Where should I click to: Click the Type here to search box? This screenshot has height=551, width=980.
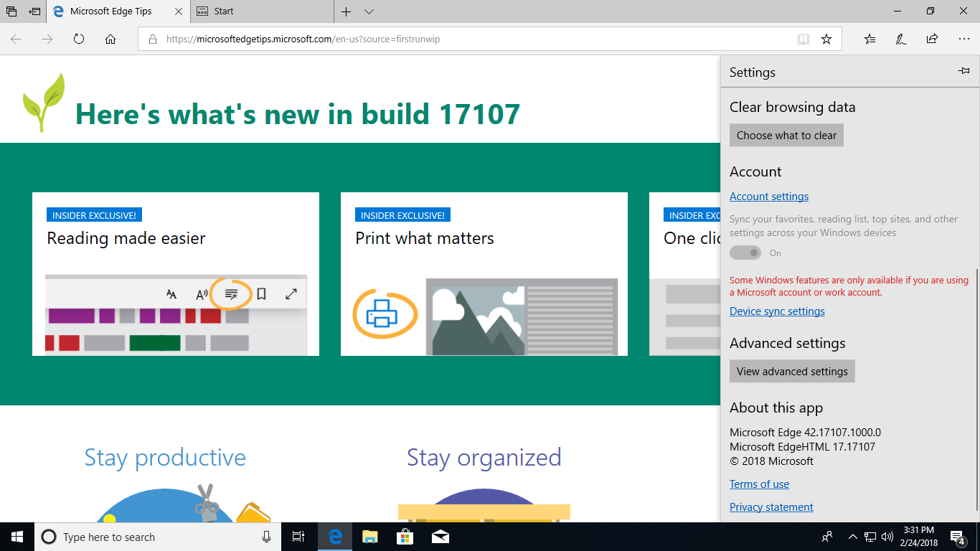(x=158, y=537)
